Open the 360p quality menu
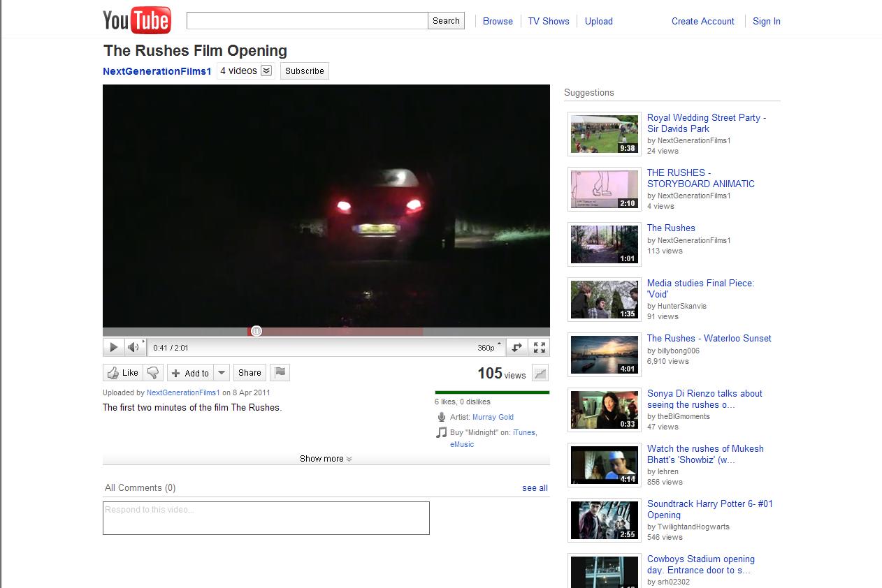Viewport: 882px width, 588px height. [489, 347]
